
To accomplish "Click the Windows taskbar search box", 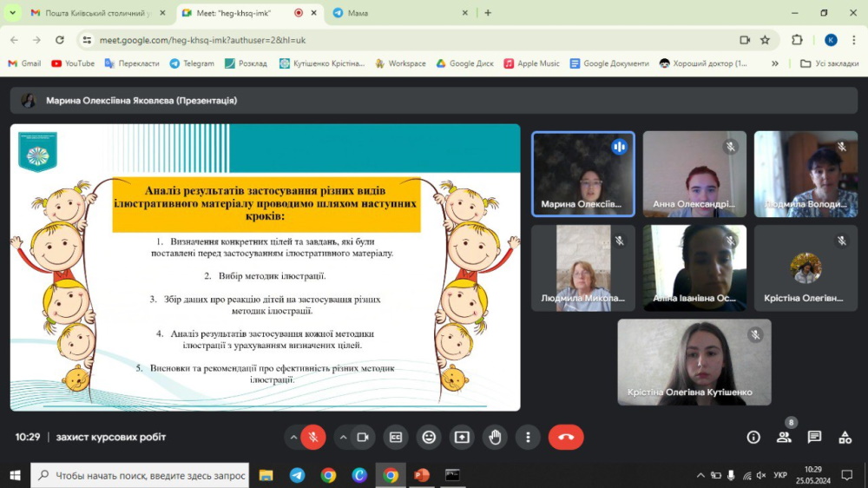I will tap(143, 475).
